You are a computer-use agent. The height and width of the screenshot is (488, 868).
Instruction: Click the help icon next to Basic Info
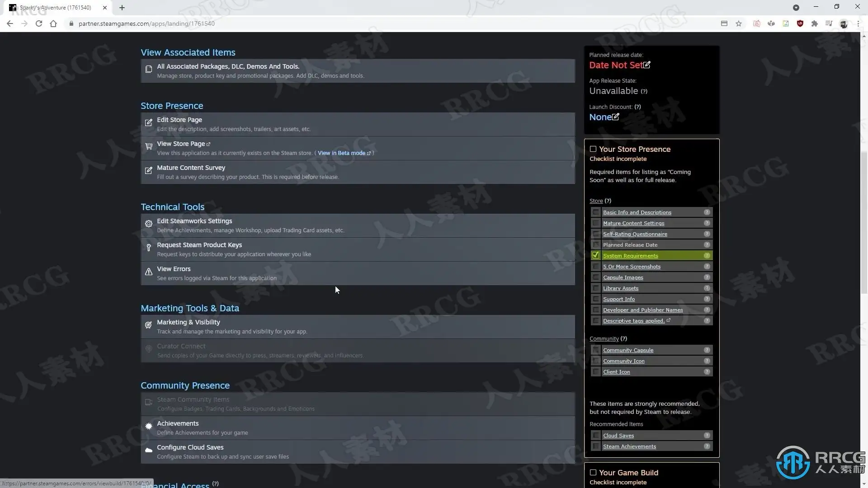pos(707,212)
